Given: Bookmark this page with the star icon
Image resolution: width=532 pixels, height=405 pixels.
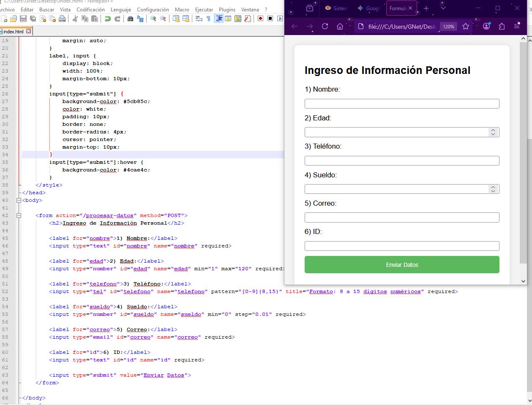Looking at the screenshot, I should pos(466,26).
